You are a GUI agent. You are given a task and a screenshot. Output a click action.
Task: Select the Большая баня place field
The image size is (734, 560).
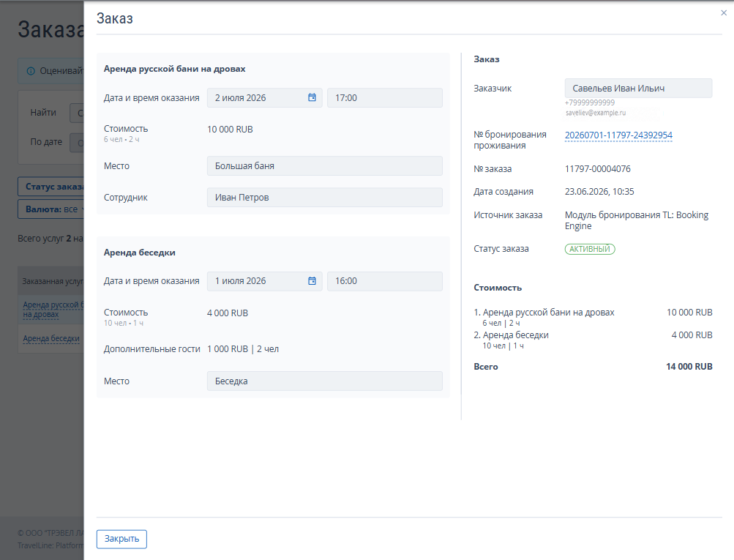tap(325, 165)
